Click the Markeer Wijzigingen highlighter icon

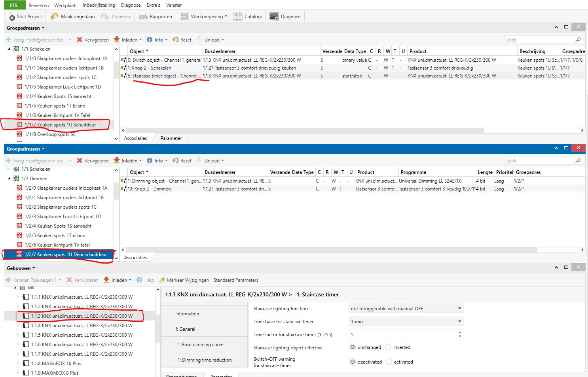(x=161, y=280)
